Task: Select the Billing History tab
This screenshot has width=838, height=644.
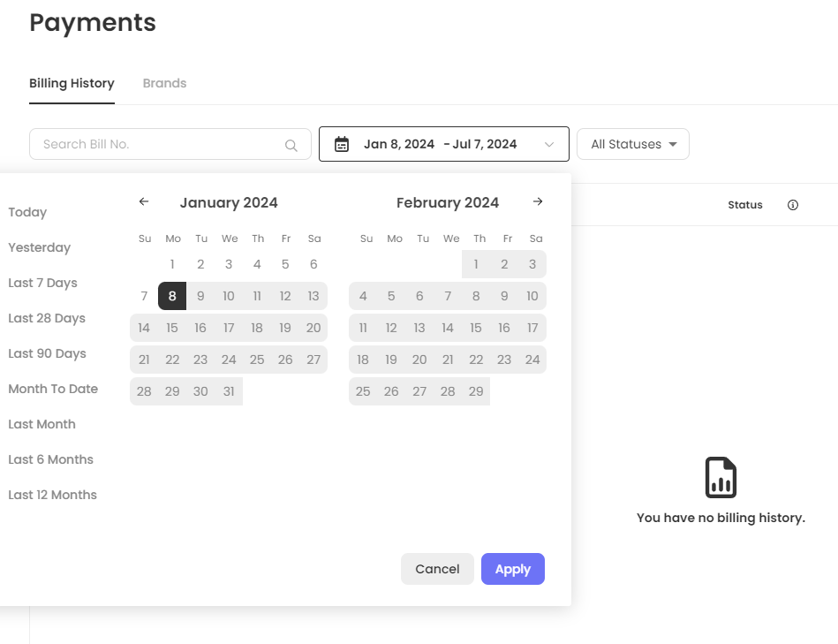Action: [72, 83]
